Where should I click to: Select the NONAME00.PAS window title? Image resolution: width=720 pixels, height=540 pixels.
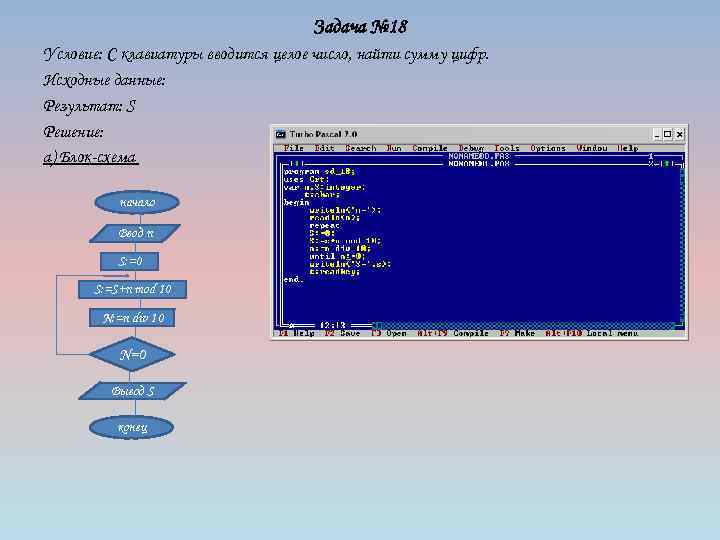pyautogui.click(x=479, y=156)
